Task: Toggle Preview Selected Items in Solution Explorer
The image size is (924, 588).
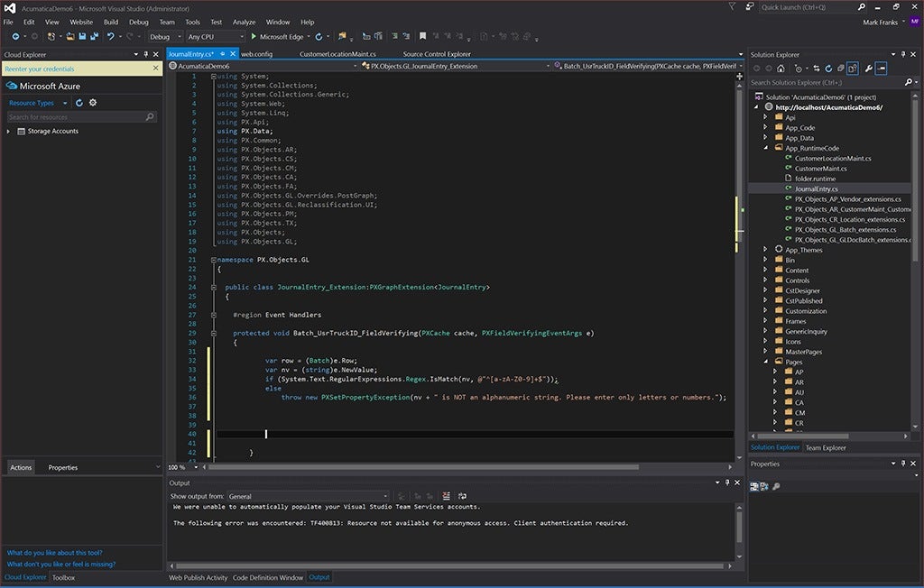Action: point(881,69)
